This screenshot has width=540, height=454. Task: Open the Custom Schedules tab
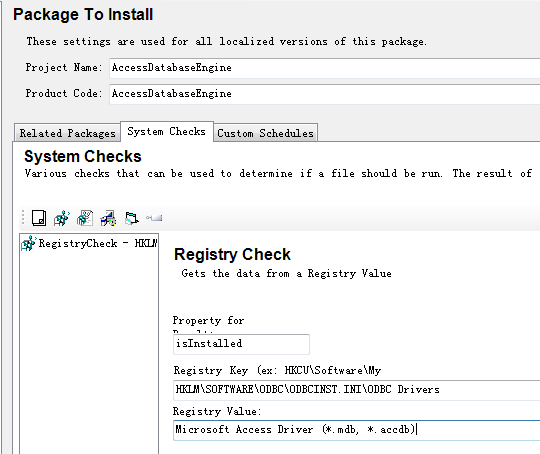coord(266,133)
